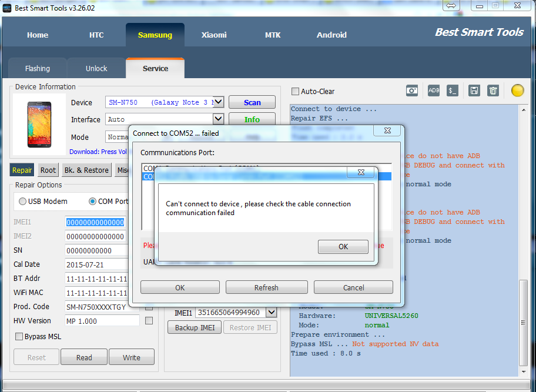Viewport: 536px width, 392px height.
Task: Click 'UNIVERSAL5260' hardware text in log
Action: click(x=391, y=316)
